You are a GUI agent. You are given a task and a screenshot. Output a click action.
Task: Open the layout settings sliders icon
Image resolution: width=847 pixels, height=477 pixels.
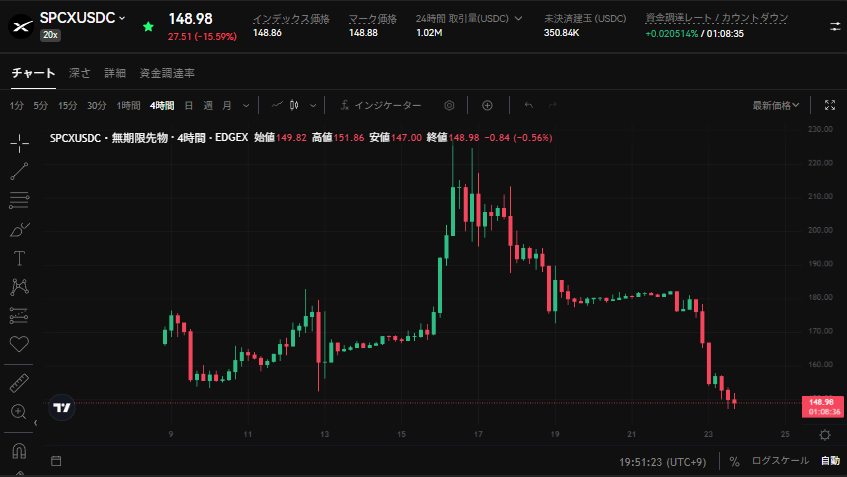tap(835, 26)
